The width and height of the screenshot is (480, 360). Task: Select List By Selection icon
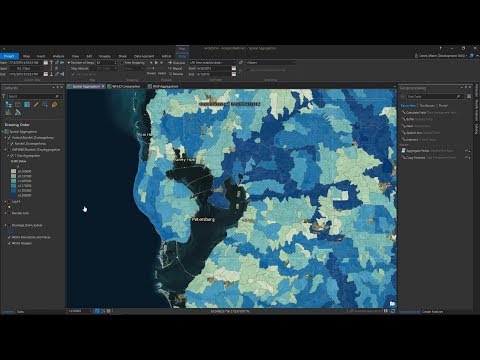click(27, 105)
